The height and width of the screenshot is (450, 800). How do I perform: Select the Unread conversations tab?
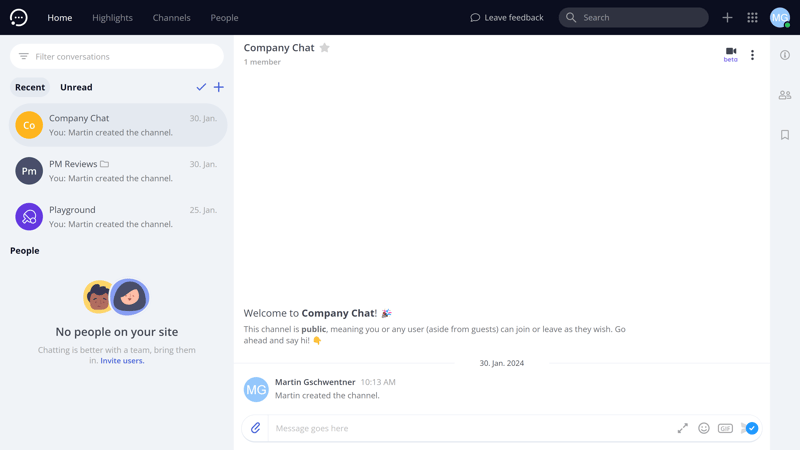pos(76,87)
